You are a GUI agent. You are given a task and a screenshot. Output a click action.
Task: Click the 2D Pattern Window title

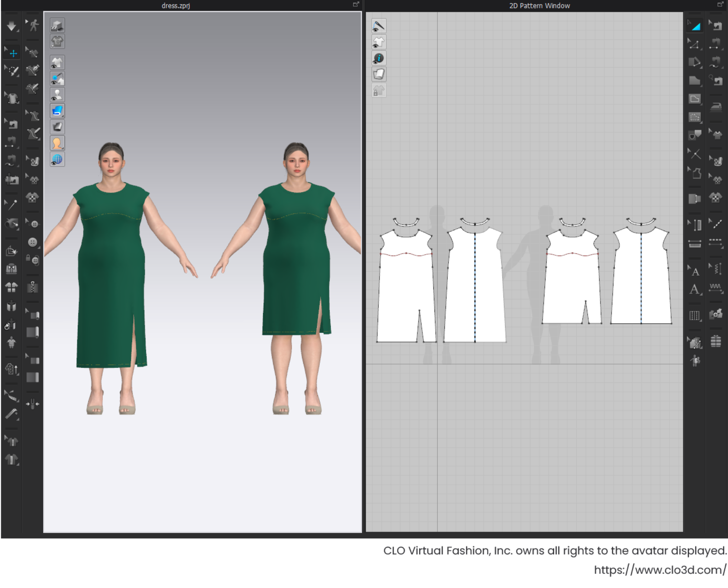click(539, 6)
